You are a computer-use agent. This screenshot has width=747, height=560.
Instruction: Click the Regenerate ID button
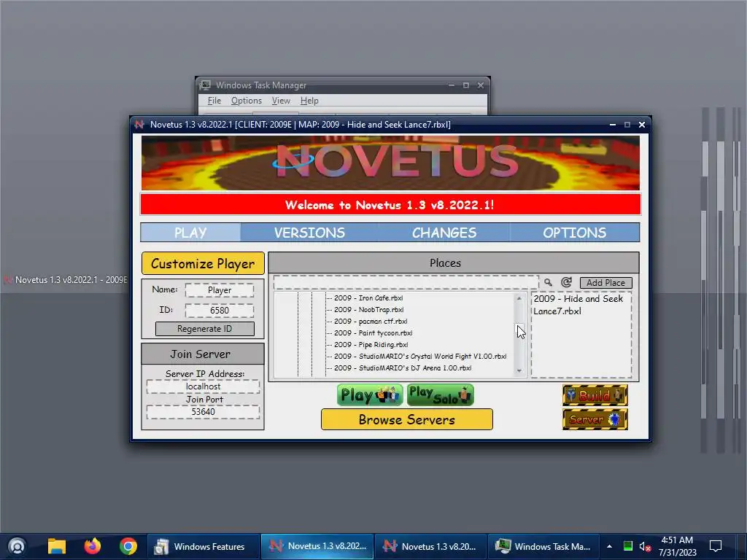(204, 329)
